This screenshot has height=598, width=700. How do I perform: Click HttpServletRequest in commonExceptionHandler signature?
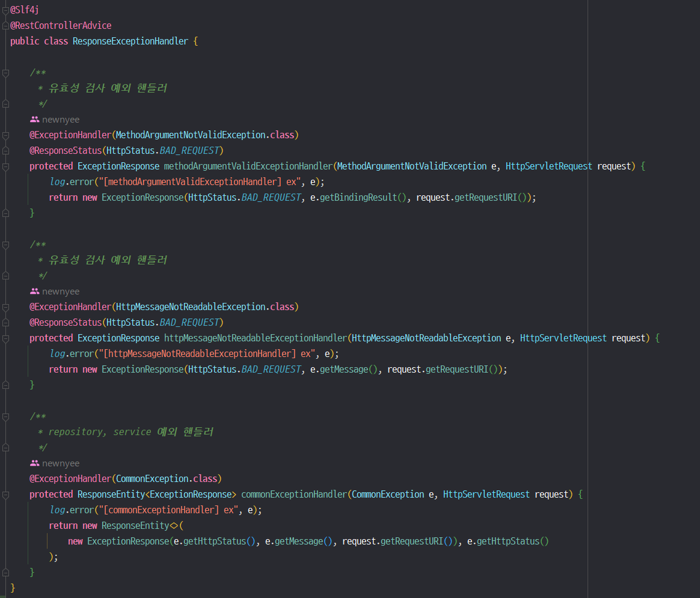click(486, 494)
